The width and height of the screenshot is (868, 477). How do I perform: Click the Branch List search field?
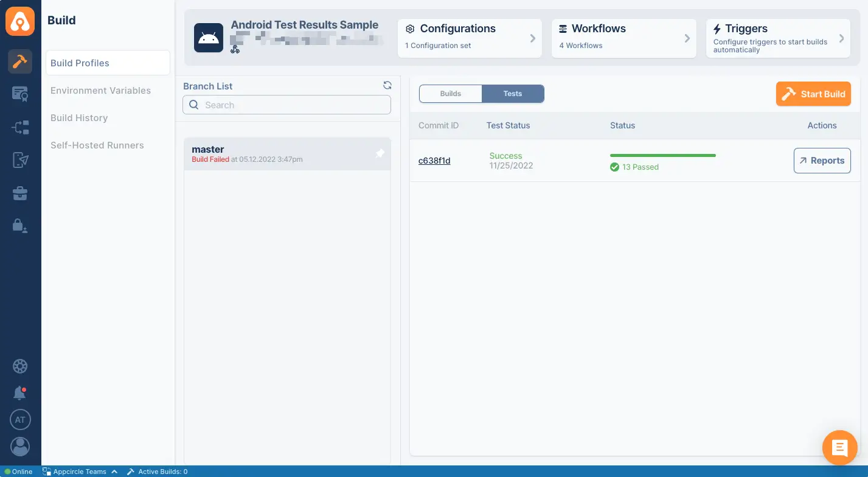286,105
